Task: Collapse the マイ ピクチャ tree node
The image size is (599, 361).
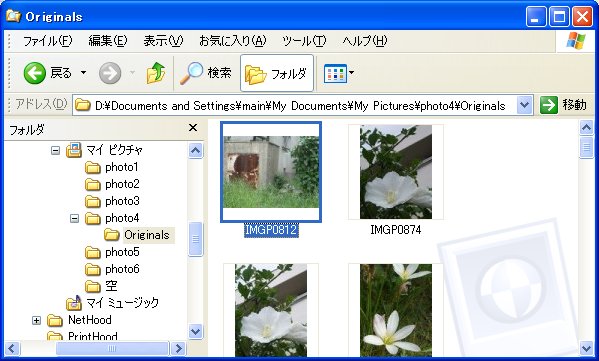Action: tap(55, 150)
